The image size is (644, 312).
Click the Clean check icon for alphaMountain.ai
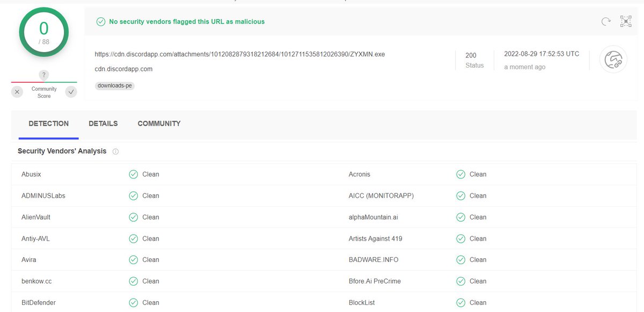tap(460, 217)
